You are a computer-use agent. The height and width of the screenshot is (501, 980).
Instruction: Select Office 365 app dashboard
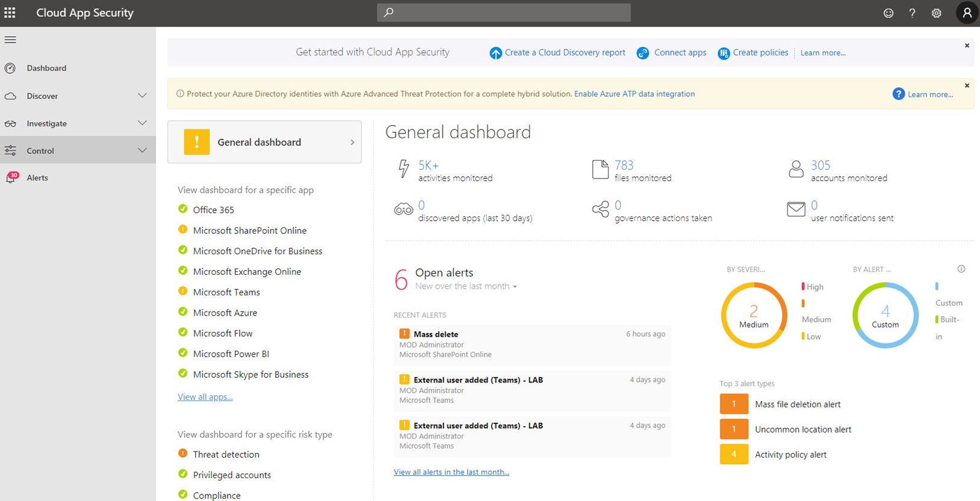pyautogui.click(x=214, y=210)
